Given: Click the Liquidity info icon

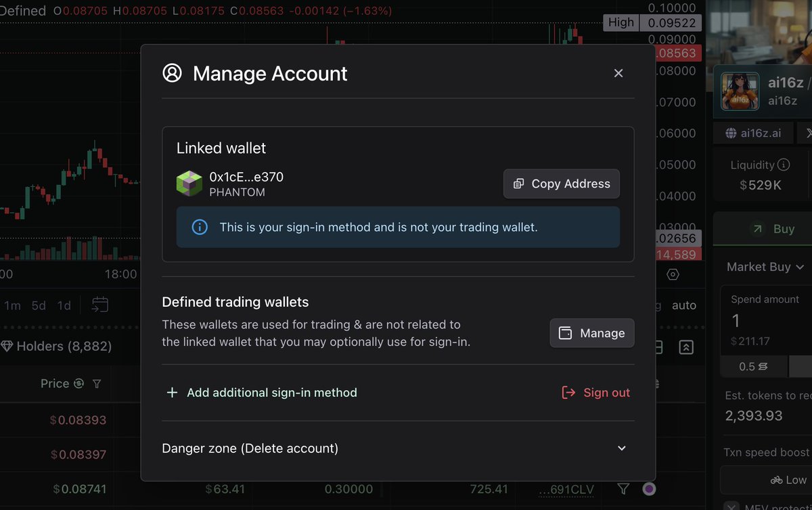Looking at the screenshot, I should [x=784, y=165].
